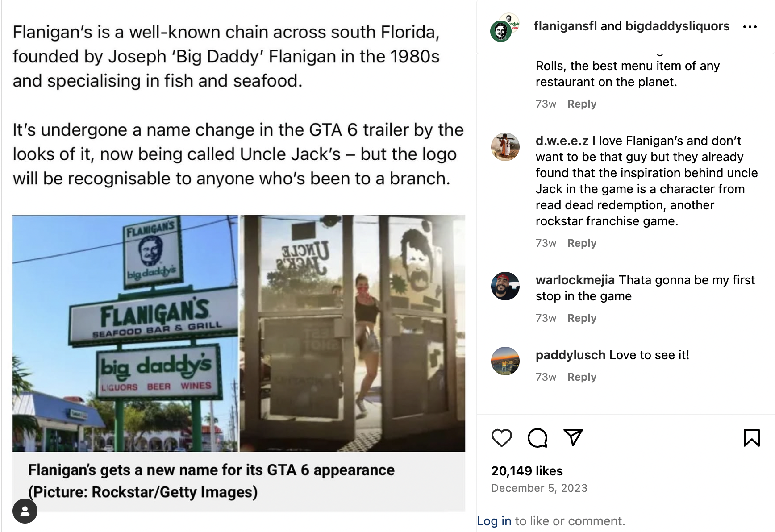Reply to paddylusch's 'Love to see it!' comment
Viewport: 775px width, 532px height.
582,377
